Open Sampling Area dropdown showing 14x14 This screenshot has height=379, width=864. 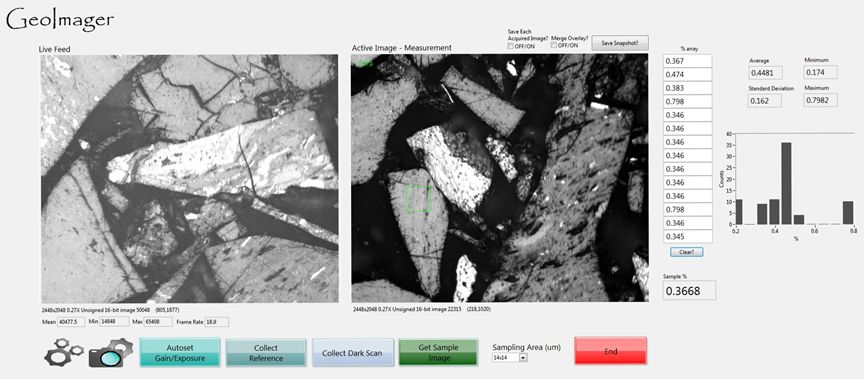coord(510,358)
